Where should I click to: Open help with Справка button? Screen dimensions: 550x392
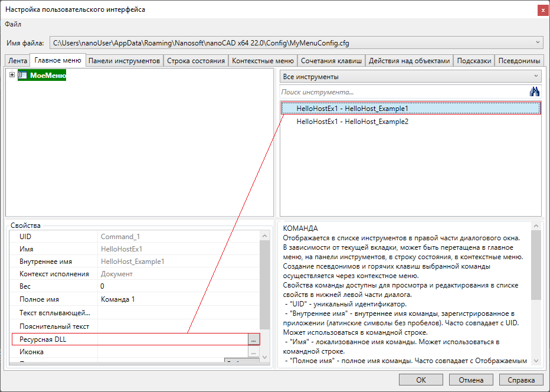[521, 379]
